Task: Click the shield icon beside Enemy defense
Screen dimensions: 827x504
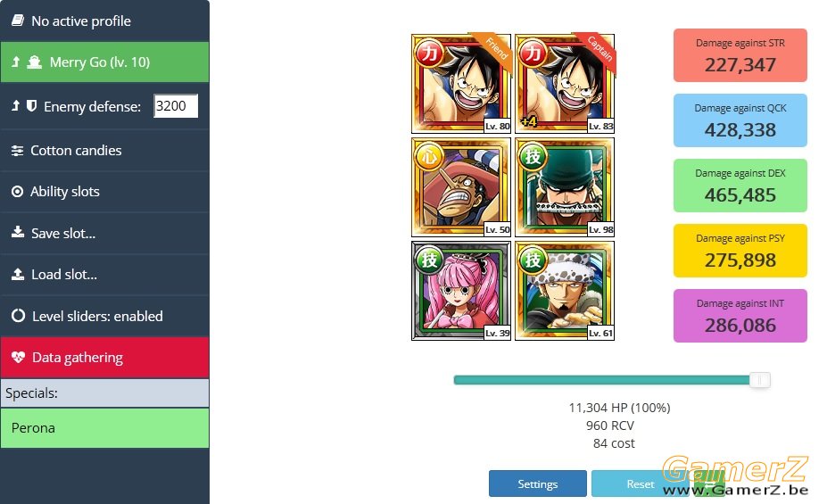Action: (31, 106)
